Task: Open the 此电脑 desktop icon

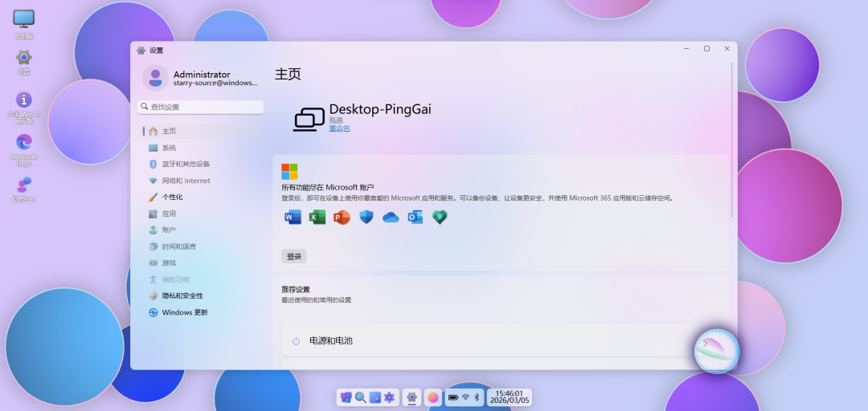Action: (x=23, y=24)
